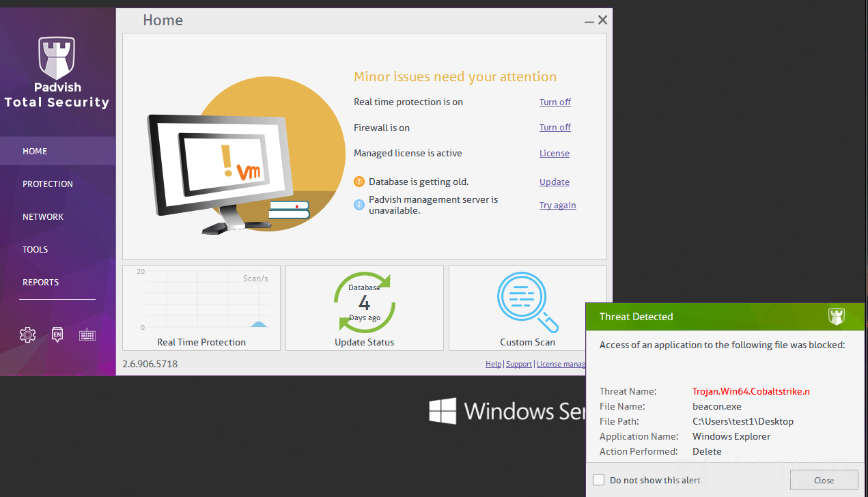Click 'Managed license is active' status
The image size is (868, 497).
(408, 153)
